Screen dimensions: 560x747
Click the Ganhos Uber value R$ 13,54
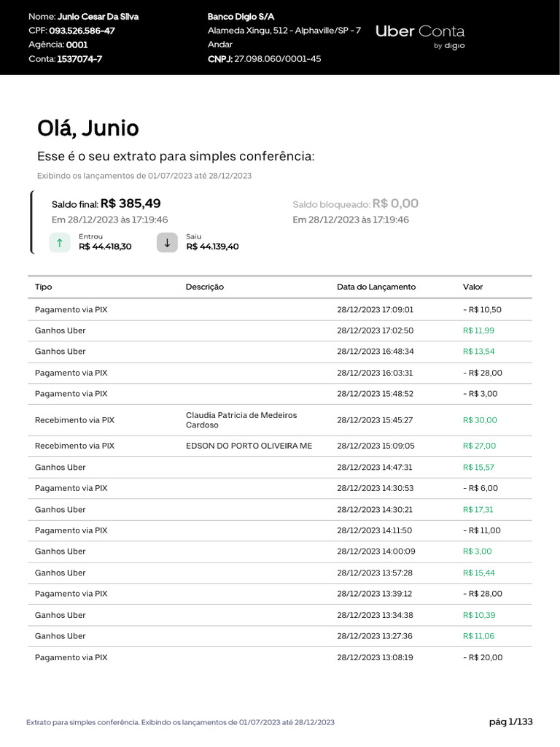479,352
